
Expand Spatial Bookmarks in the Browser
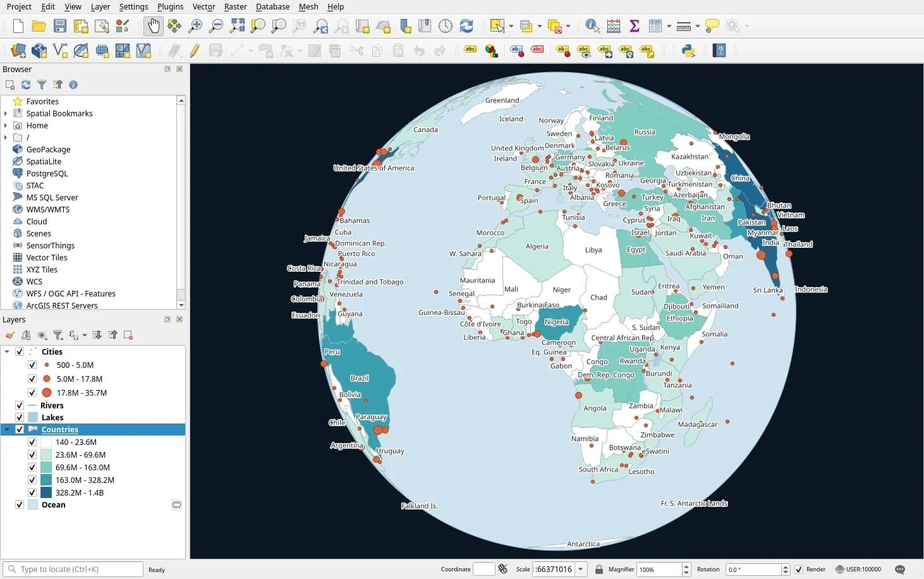6,114
